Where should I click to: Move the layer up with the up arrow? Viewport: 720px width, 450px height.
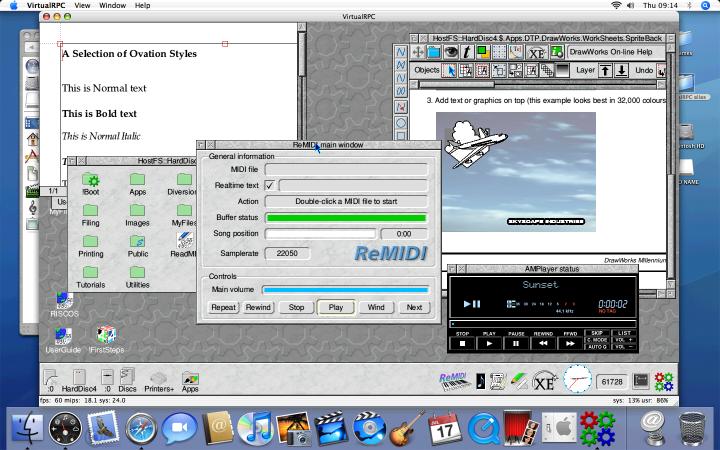coord(605,71)
